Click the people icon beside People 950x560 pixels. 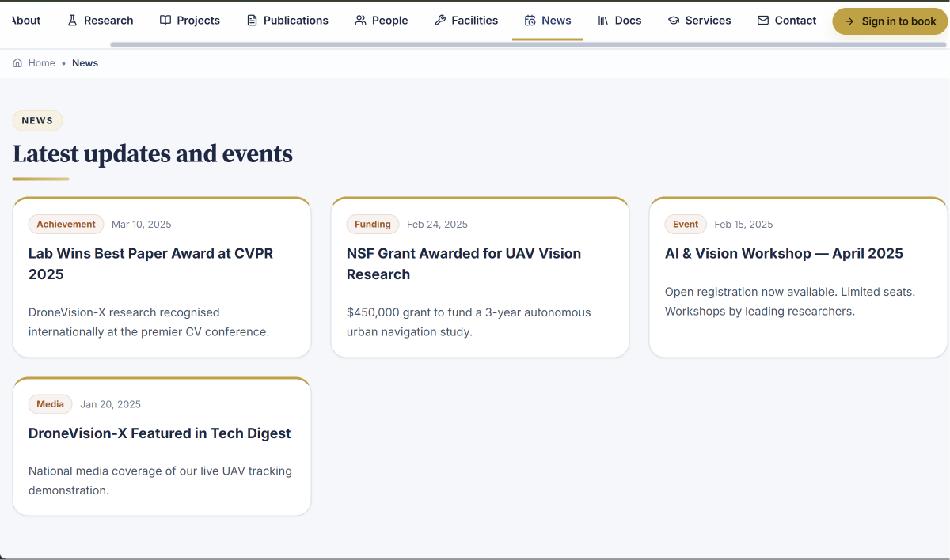[360, 21]
